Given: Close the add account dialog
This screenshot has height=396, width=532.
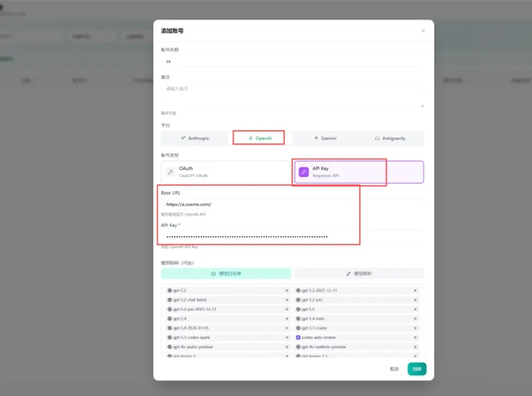Looking at the screenshot, I should point(423,31).
